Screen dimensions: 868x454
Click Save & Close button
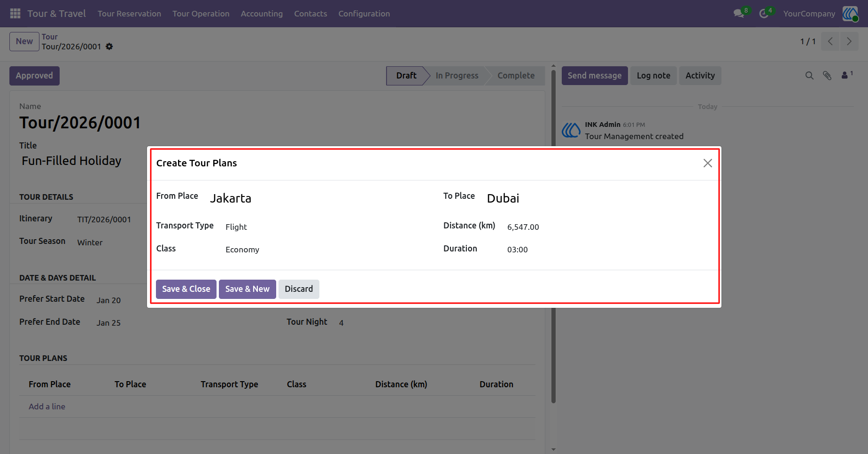pyautogui.click(x=186, y=289)
